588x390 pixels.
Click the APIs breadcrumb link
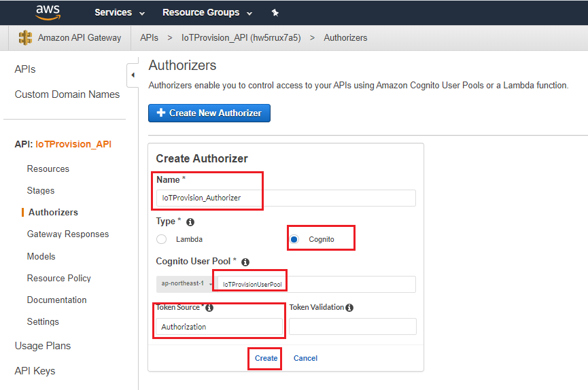click(x=150, y=38)
